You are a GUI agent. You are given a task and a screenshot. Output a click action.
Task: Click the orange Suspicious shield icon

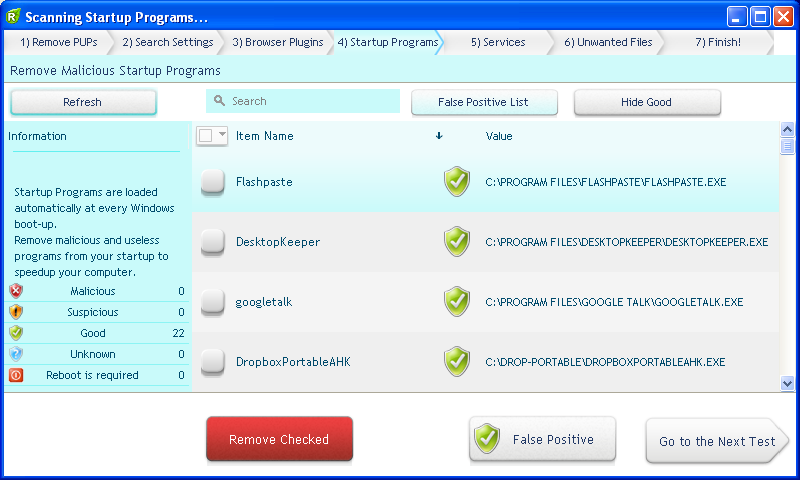pyautogui.click(x=16, y=312)
